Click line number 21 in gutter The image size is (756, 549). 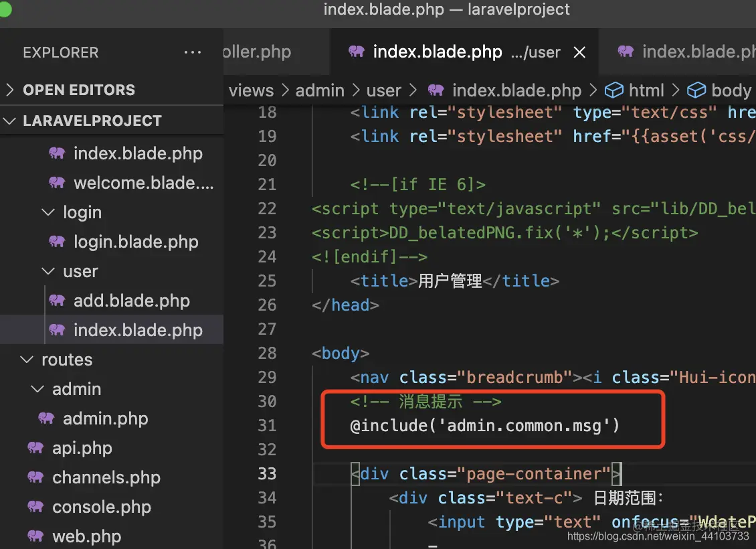pos(267,184)
